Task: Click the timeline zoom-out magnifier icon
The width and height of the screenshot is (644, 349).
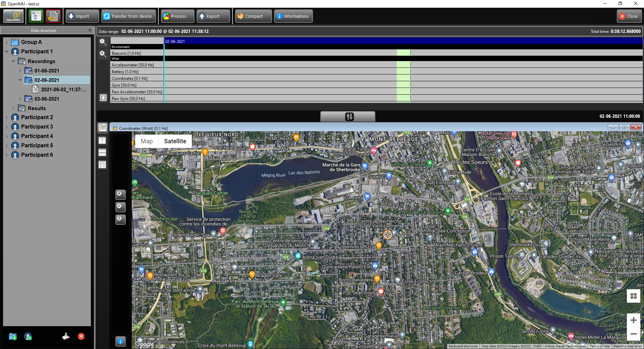Action: click(x=103, y=54)
